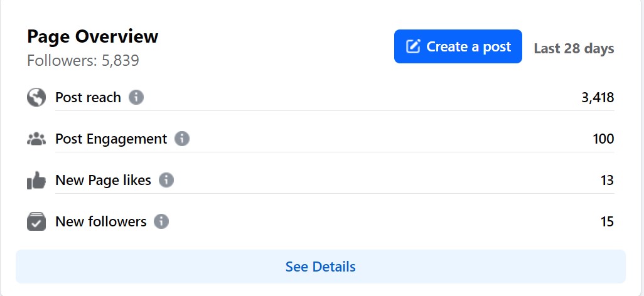Show info for Post Engagement

click(x=182, y=139)
